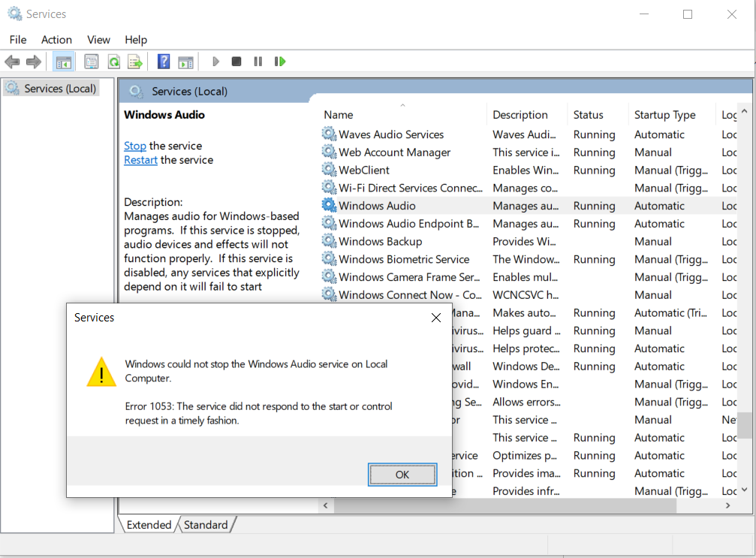Click gear icon of Wi-Fi Direct Services
This screenshot has width=756, height=558.
point(329,187)
